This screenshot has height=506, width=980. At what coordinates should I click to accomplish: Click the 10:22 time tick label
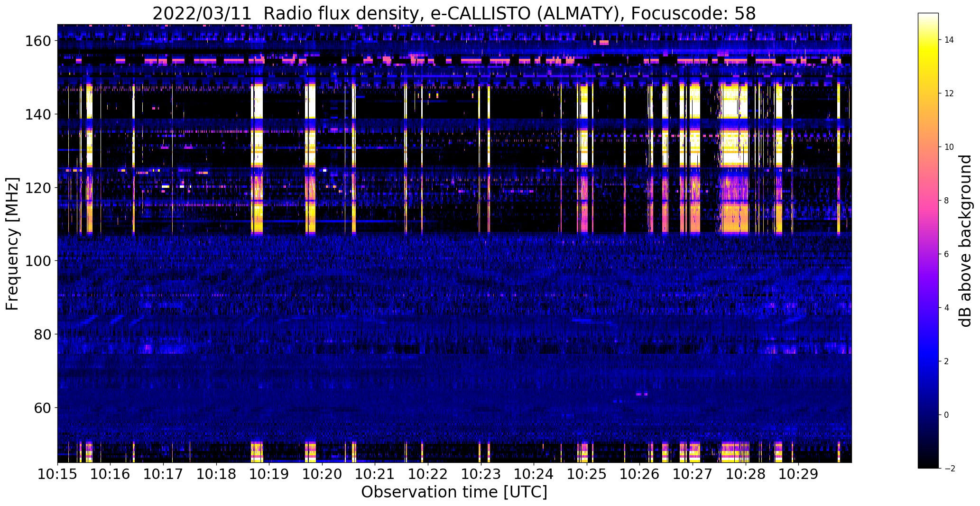click(428, 474)
